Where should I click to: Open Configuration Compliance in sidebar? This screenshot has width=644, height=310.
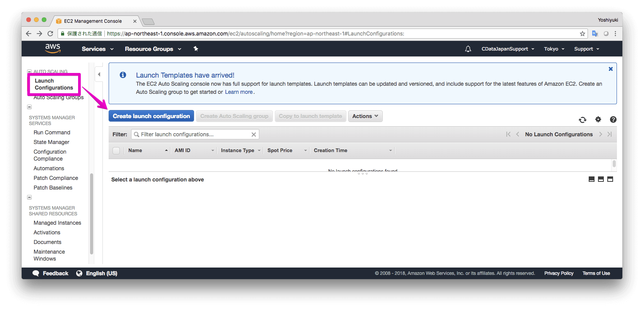[50, 155]
